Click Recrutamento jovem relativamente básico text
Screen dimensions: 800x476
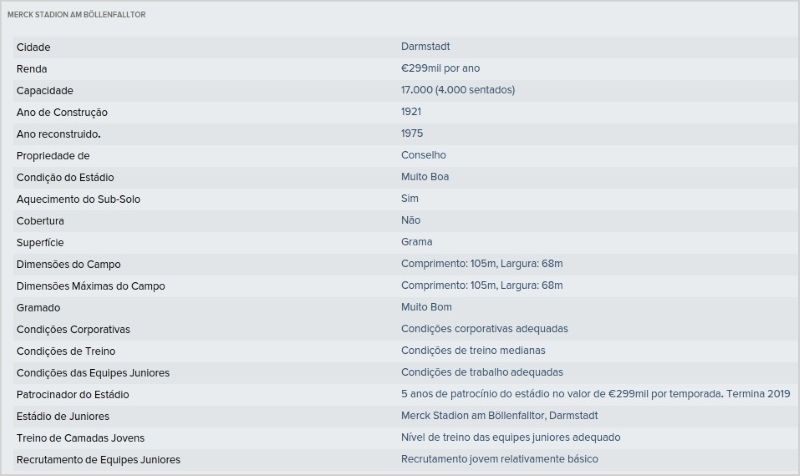tap(499, 459)
